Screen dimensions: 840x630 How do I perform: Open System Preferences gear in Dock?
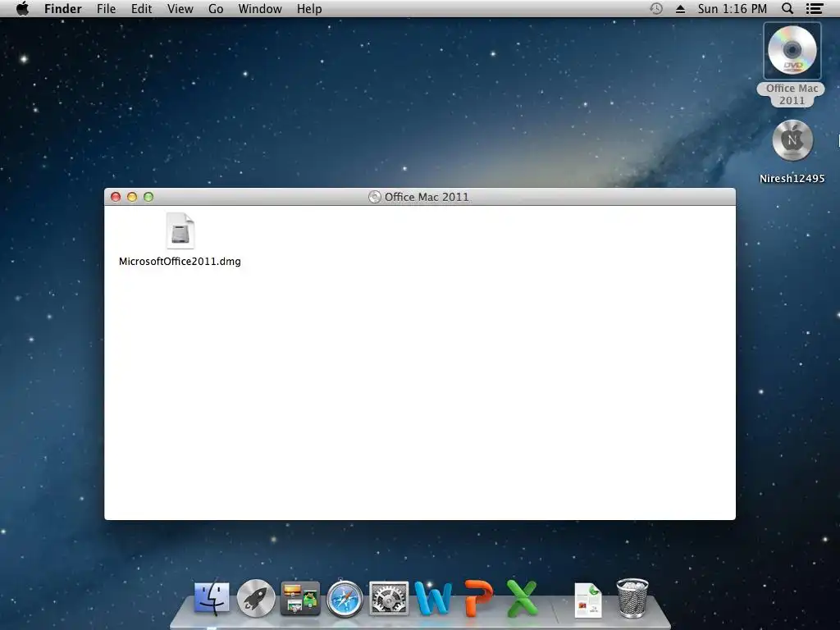[x=389, y=598]
